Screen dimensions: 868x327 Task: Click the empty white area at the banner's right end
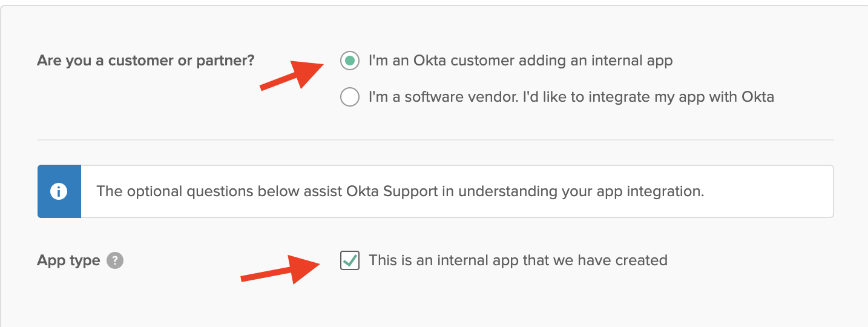[769, 191]
